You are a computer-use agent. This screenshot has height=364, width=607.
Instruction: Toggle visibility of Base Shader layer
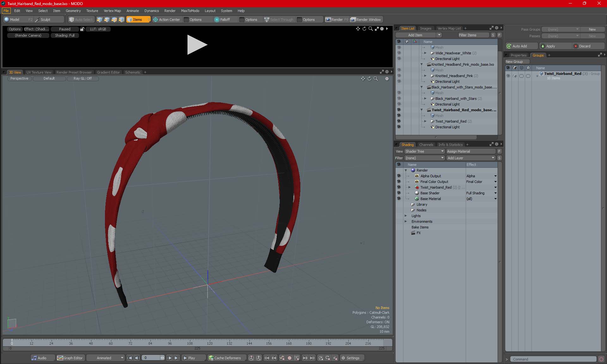pyautogui.click(x=399, y=193)
